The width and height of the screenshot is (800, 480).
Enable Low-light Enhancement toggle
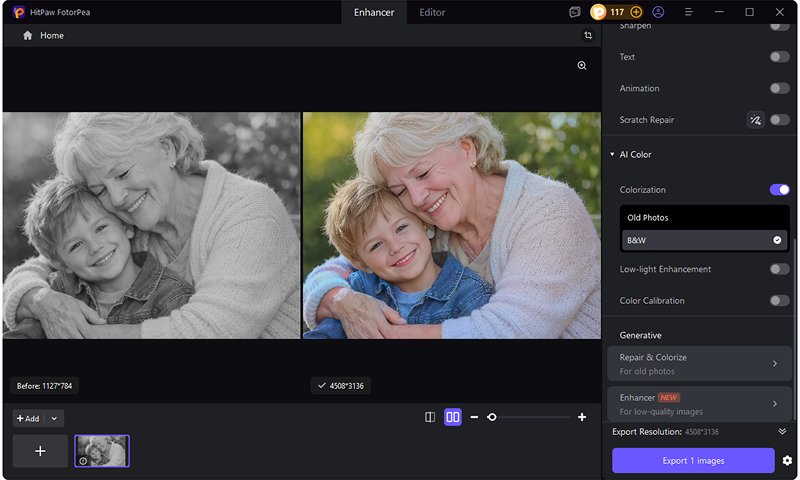coord(780,269)
